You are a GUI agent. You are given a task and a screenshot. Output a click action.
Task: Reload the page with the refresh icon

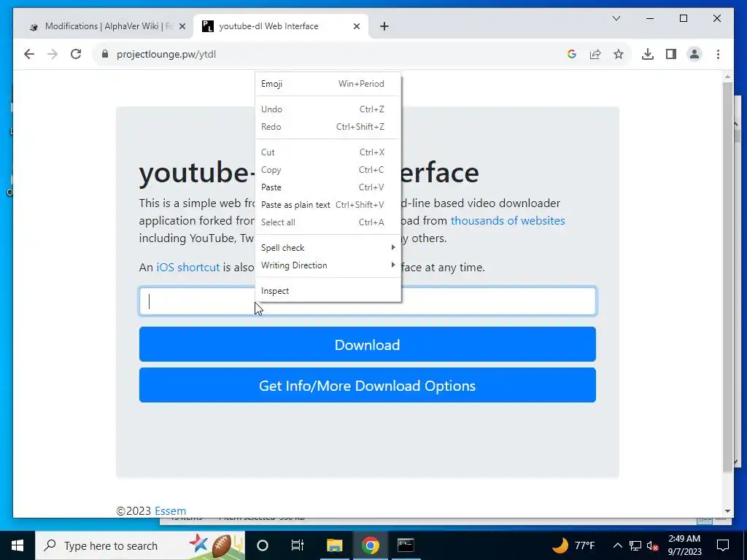pos(76,54)
